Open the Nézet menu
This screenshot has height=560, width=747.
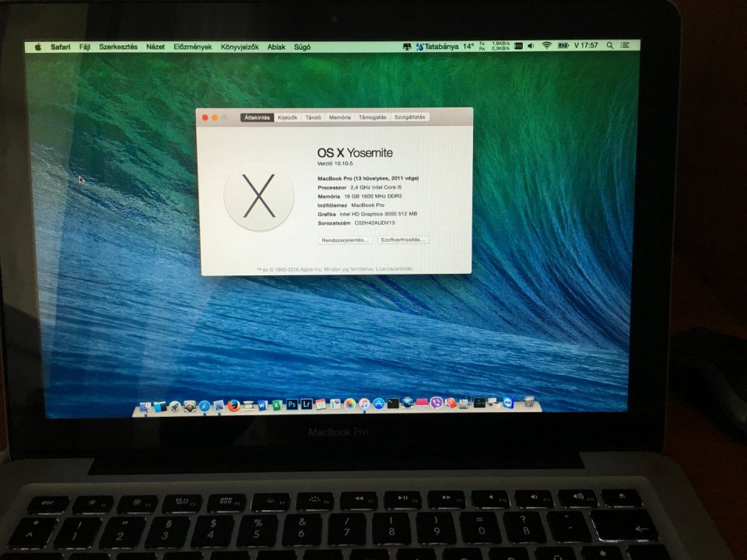pyautogui.click(x=156, y=47)
